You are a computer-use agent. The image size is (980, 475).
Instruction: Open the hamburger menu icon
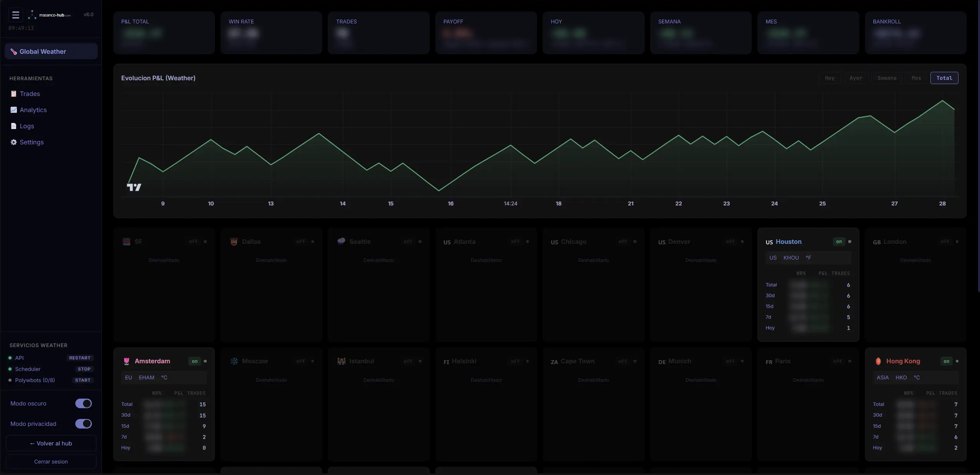point(16,15)
